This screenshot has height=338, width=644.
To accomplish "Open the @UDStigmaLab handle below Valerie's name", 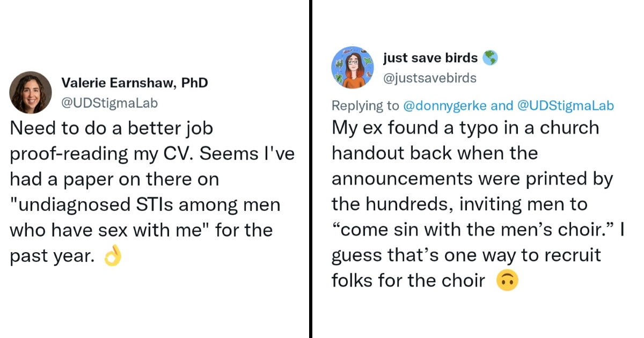I will [x=110, y=102].
